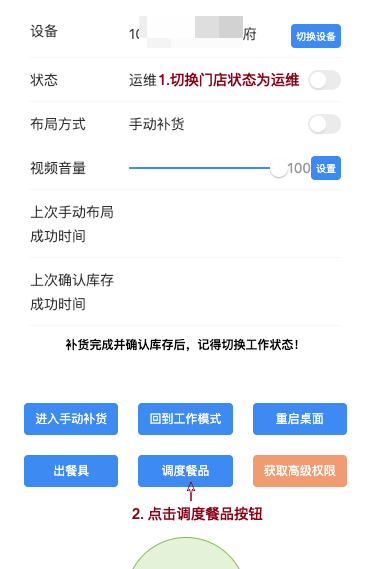The width and height of the screenshot is (372, 569).
Task: Click the 上次确认库存成功时间 row
Action: 185,292
